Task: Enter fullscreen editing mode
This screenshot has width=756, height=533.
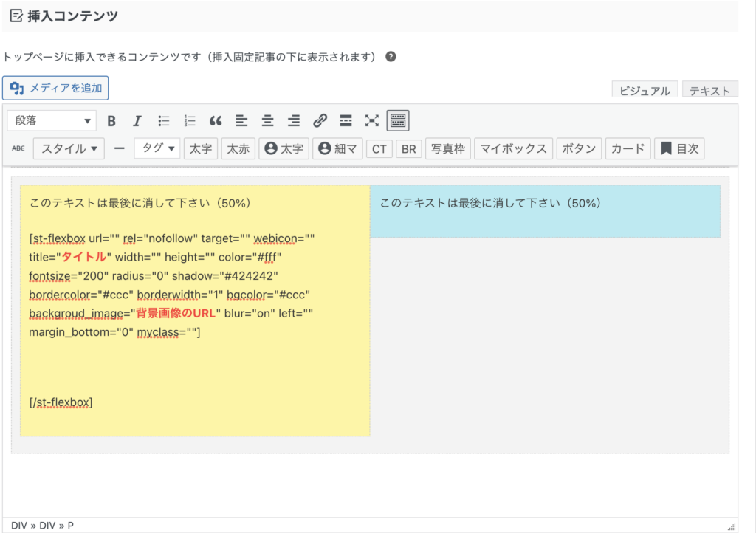Action: [372, 121]
